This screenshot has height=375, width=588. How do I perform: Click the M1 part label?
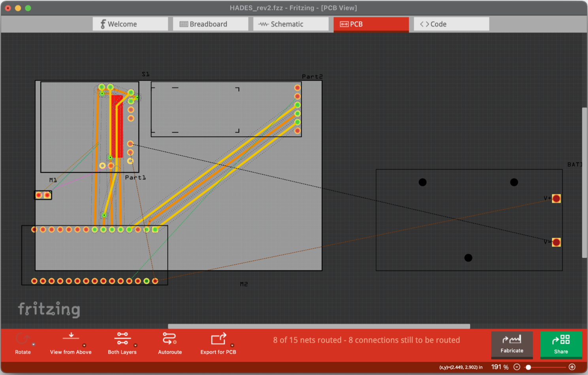pyautogui.click(x=53, y=180)
